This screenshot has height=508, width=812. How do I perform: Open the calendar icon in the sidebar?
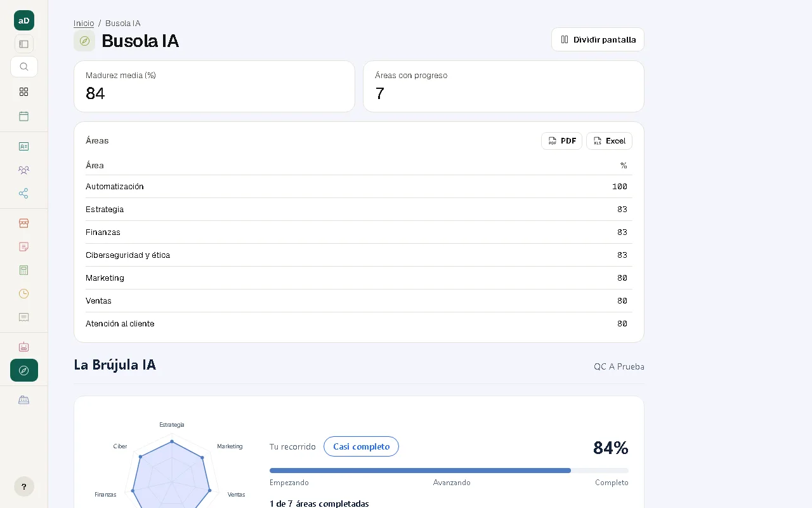pyautogui.click(x=24, y=116)
